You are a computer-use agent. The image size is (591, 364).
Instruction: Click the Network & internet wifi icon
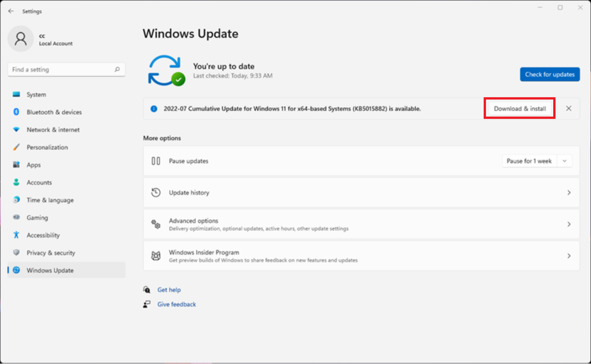coord(16,129)
